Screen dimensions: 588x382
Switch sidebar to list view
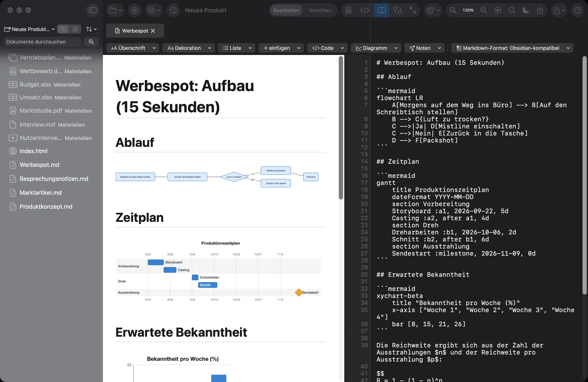(x=63, y=29)
